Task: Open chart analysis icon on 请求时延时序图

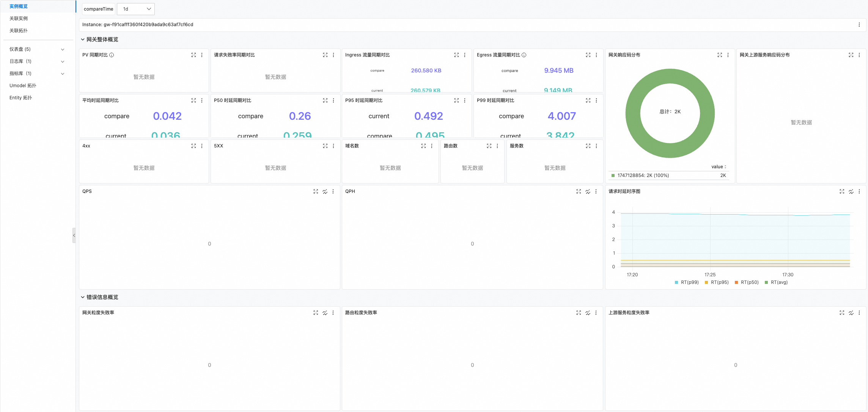Action: (851, 191)
